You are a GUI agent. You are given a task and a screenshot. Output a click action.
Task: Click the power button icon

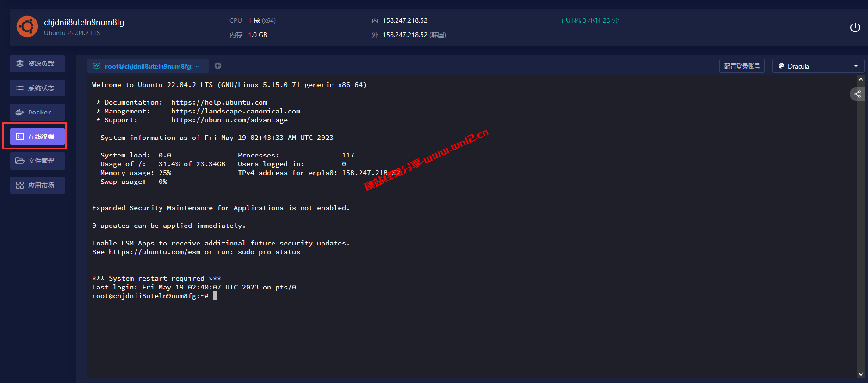[x=855, y=28]
